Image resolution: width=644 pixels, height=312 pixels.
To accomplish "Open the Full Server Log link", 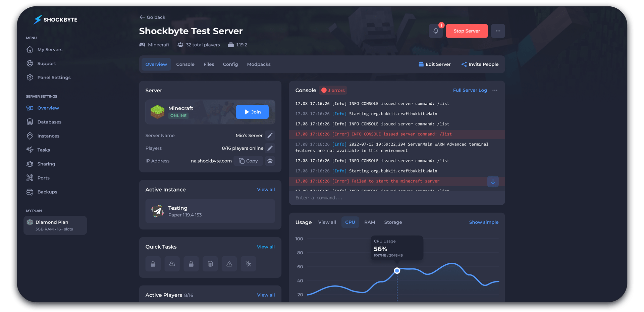I will point(470,90).
